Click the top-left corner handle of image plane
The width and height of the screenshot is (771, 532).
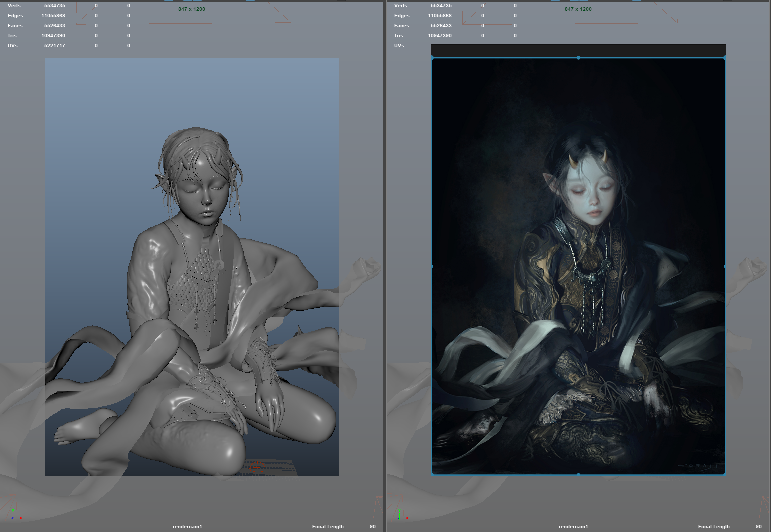432,58
